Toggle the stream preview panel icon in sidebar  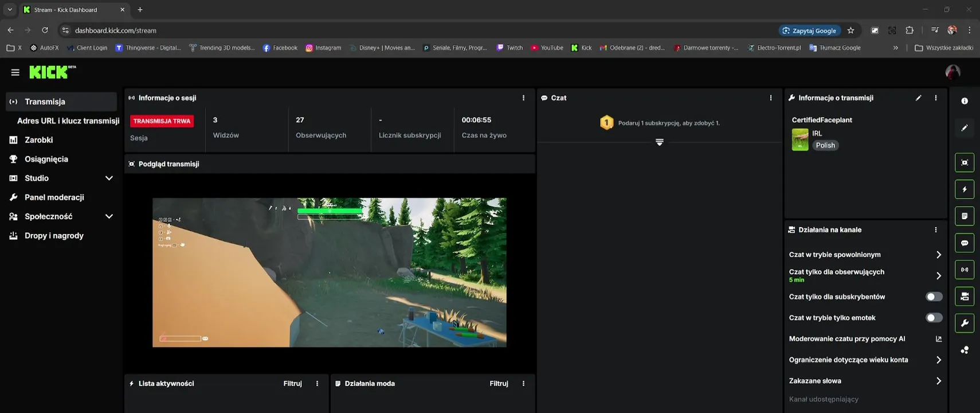[x=965, y=162]
